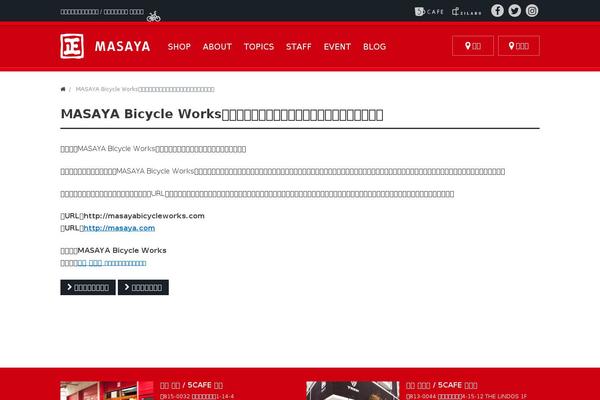The image size is (600, 400).
Task: Open the http://masaya.com link
Action: point(119,228)
